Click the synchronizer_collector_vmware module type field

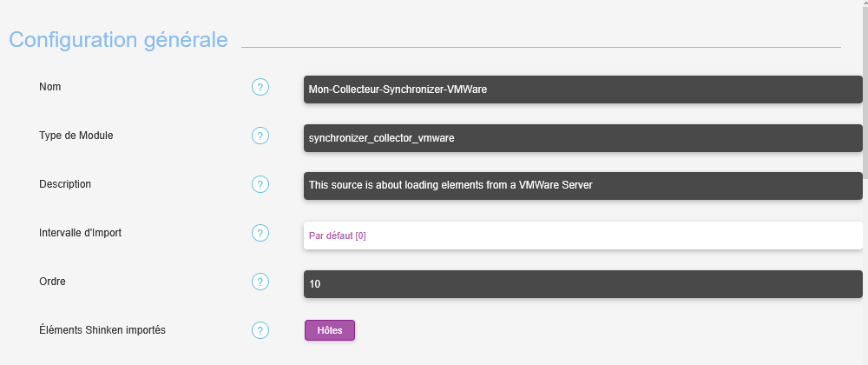click(582, 137)
